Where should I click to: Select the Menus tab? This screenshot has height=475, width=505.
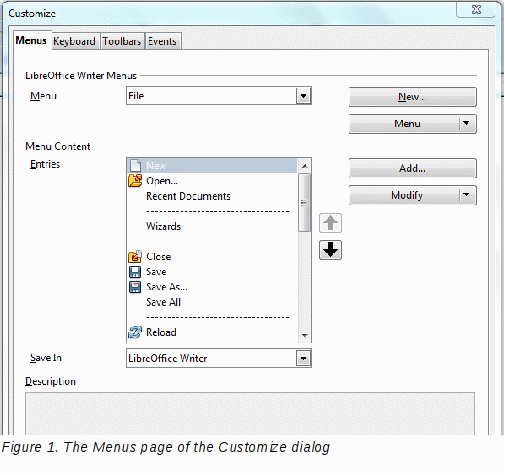point(31,41)
